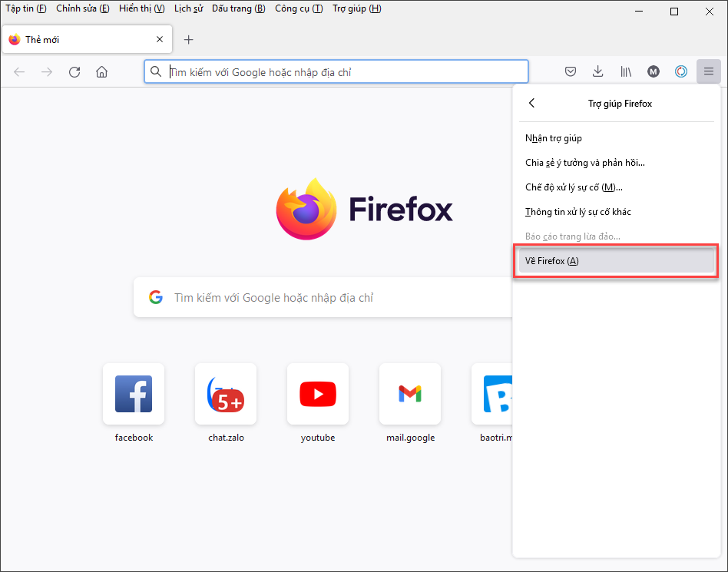Click the magnifier icon in address bar

tap(156, 71)
